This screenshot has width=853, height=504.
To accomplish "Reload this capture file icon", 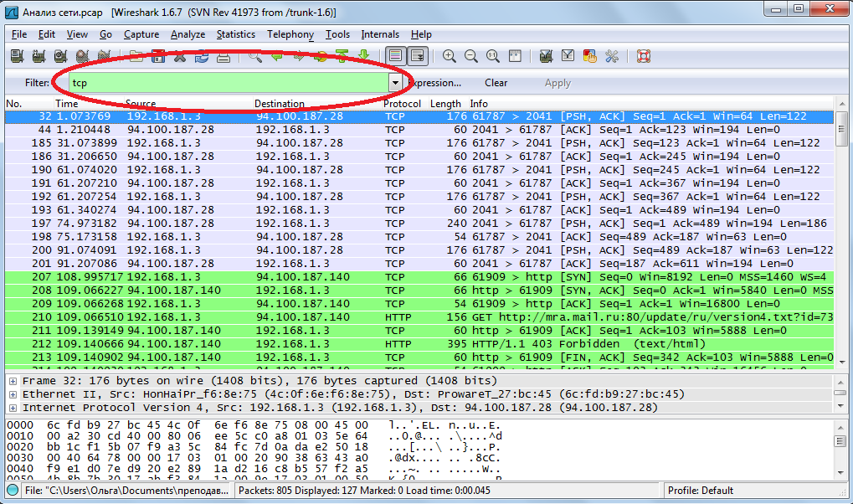I will 202,56.
